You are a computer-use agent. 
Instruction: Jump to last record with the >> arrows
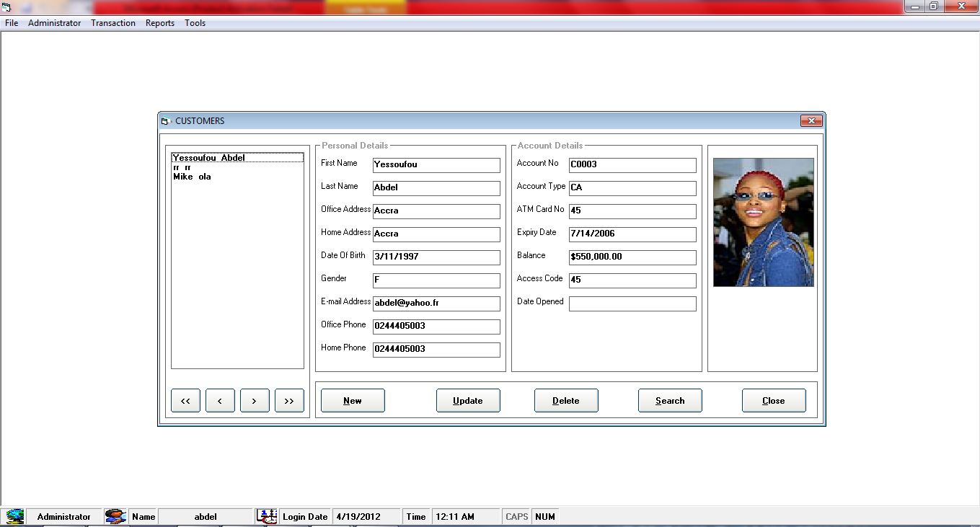click(289, 400)
